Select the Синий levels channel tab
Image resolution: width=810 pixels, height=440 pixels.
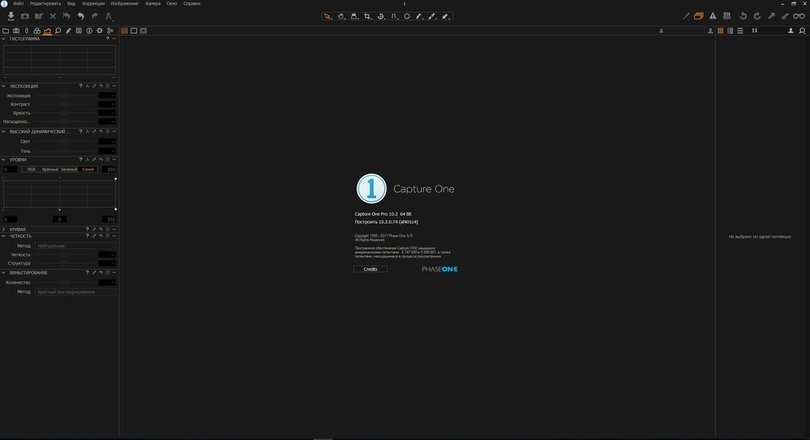88,169
